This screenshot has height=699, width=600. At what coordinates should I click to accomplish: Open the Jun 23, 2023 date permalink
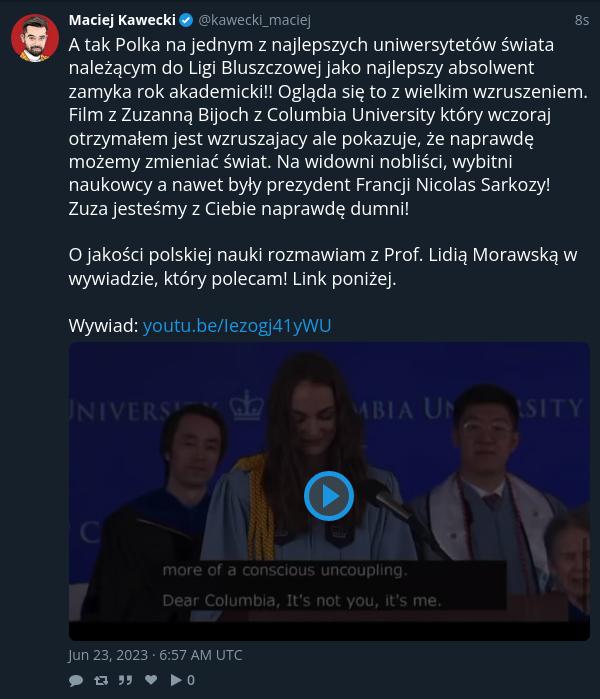click(155, 655)
